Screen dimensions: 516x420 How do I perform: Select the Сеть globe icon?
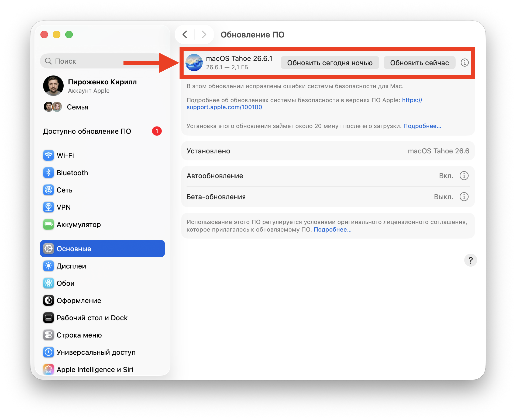click(49, 190)
